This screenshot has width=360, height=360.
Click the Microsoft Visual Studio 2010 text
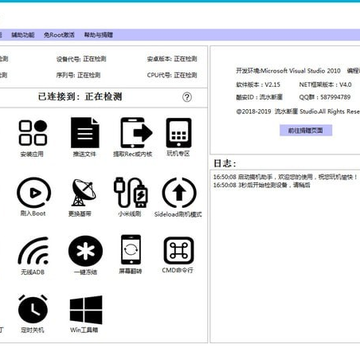click(x=300, y=71)
